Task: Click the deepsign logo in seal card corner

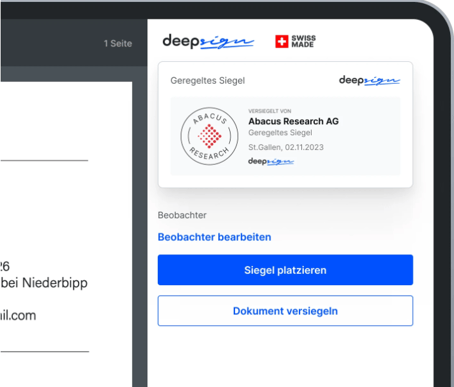Action: click(x=369, y=80)
